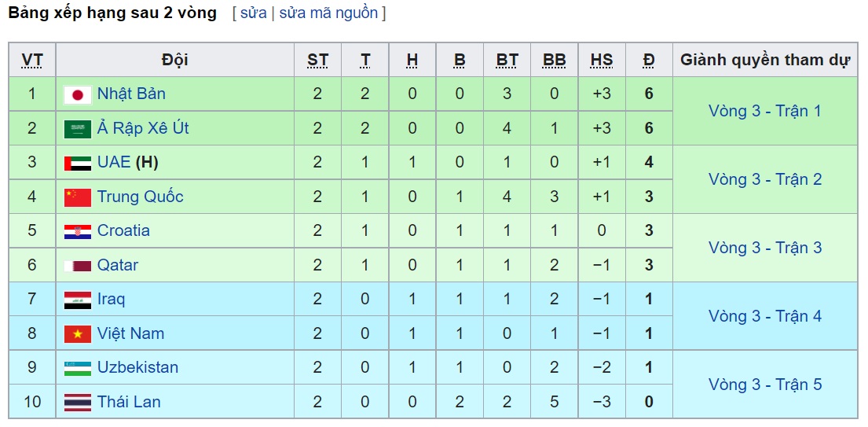This screenshot has height=427, width=868.
Task: Open the Nhật Bản team link
Action: point(131,94)
